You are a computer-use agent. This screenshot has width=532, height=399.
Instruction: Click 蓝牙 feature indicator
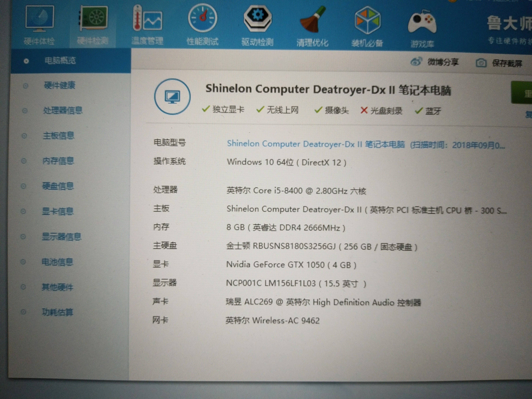(428, 111)
